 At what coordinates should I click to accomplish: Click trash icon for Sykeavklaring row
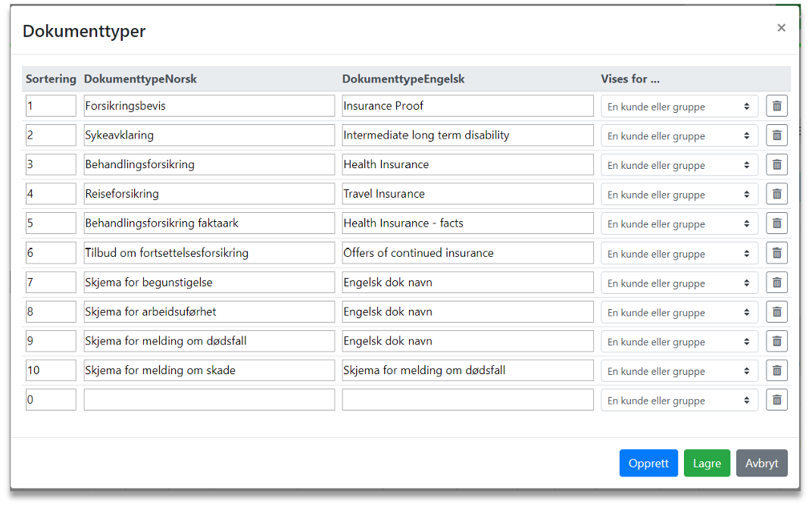coord(776,136)
